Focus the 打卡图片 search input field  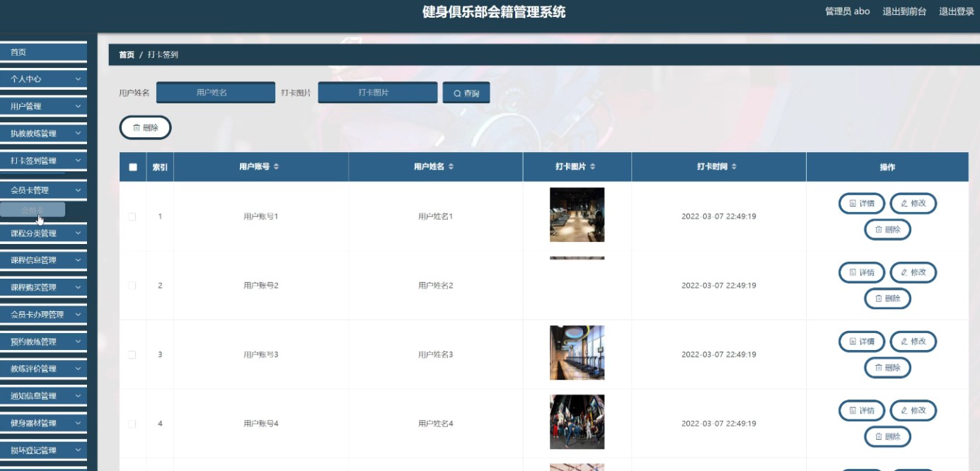click(x=378, y=93)
